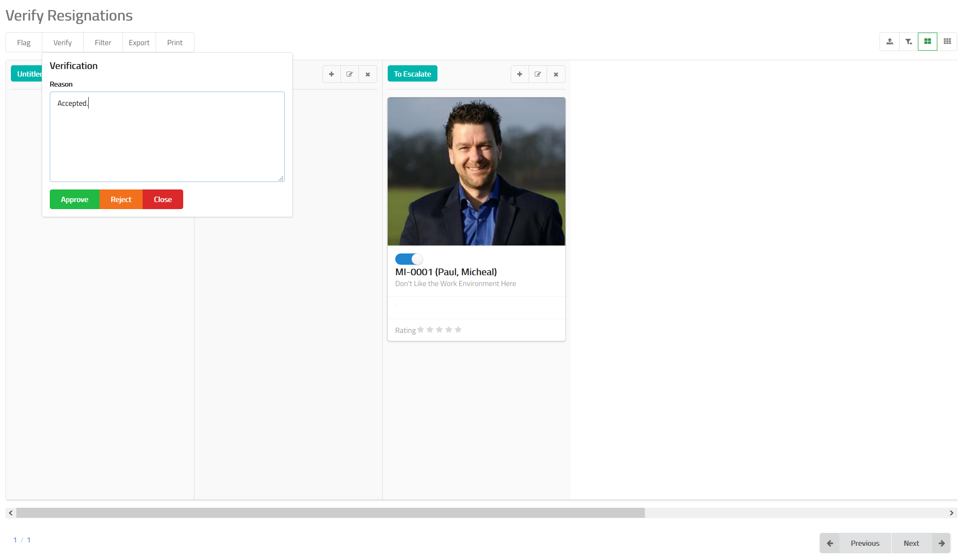Click plus icon in the middle column header
The image size is (964, 560).
click(x=331, y=74)
